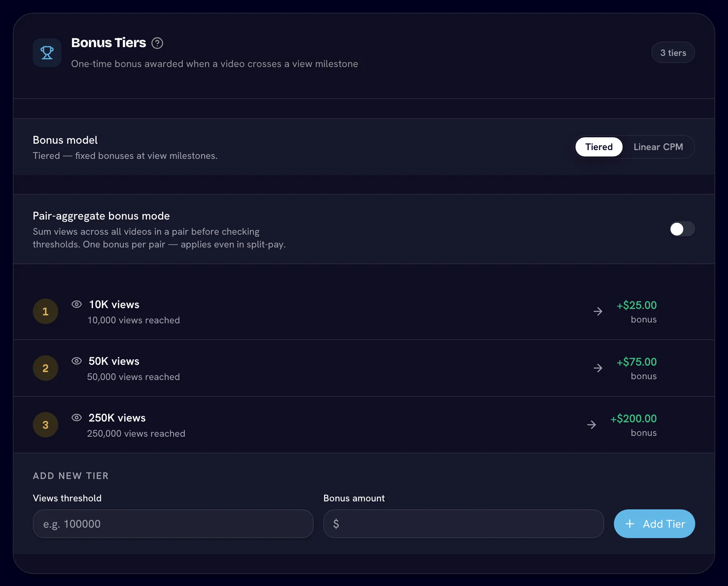
Task: Select the Tiered bonus model option
Action: [599, 147]
